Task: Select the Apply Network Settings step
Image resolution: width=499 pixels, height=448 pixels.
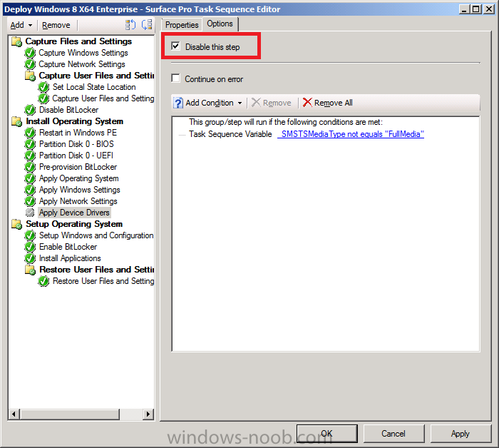Action: click(x=78, y=201)
